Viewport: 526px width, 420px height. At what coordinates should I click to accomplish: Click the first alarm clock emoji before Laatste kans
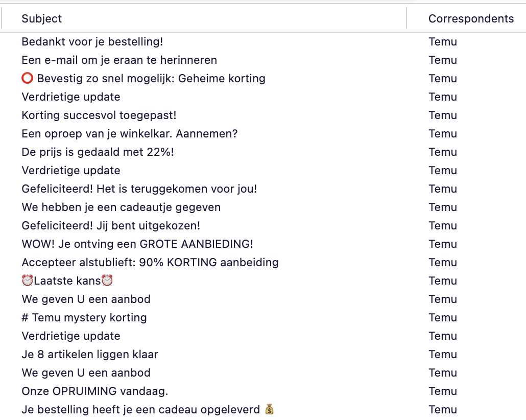[x=28, y=281]
